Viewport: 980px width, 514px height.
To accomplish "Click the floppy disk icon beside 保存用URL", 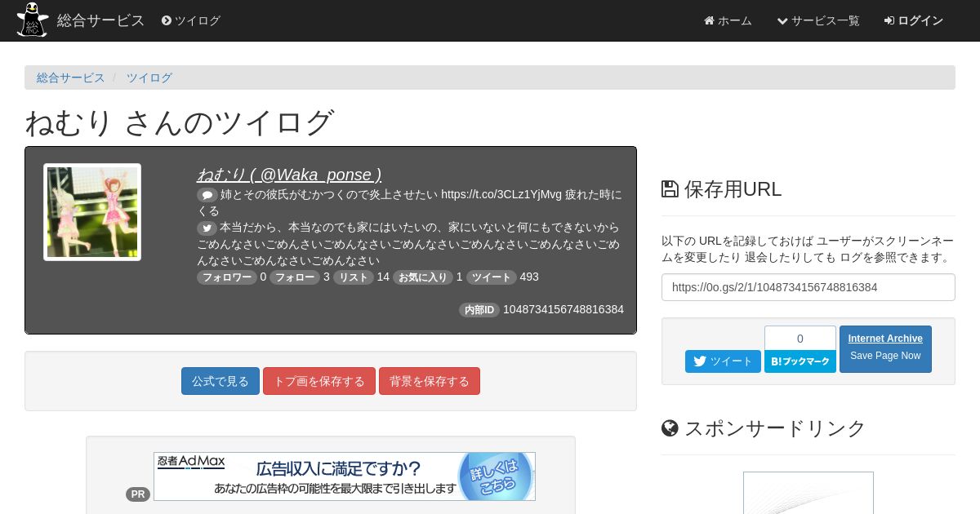I will coord(670,189).
